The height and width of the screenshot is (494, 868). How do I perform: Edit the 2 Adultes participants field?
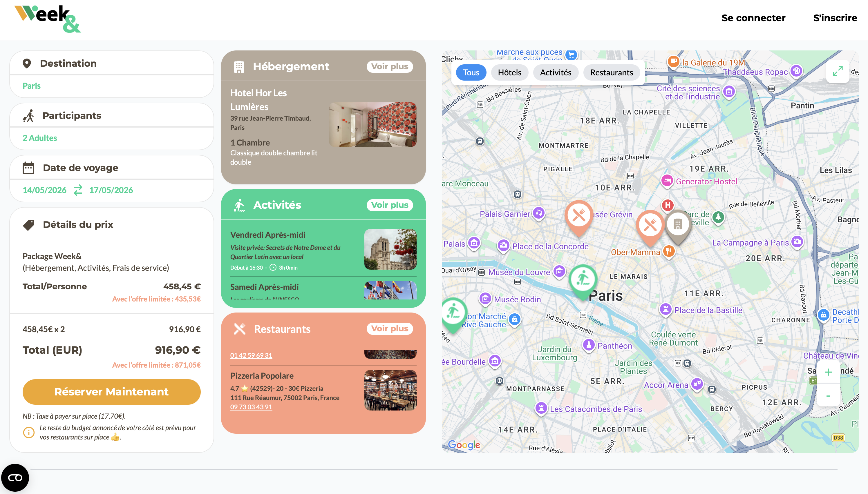click(x=112, y=138)
